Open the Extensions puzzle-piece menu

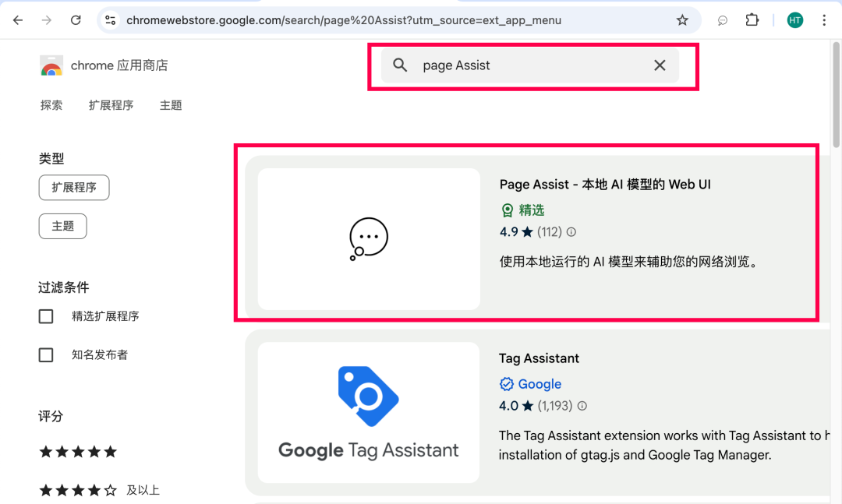[x=752, y=20]
